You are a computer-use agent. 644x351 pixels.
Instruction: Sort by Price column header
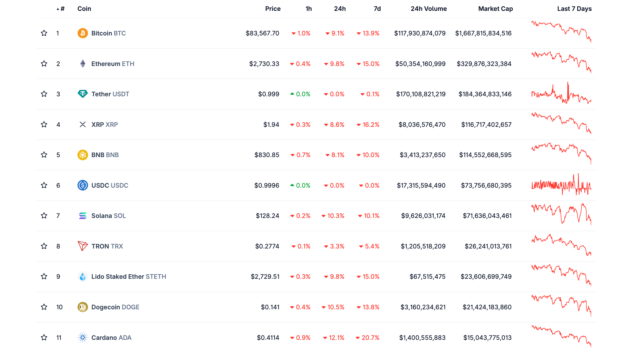pyautogui.click(x=273, y=9)
